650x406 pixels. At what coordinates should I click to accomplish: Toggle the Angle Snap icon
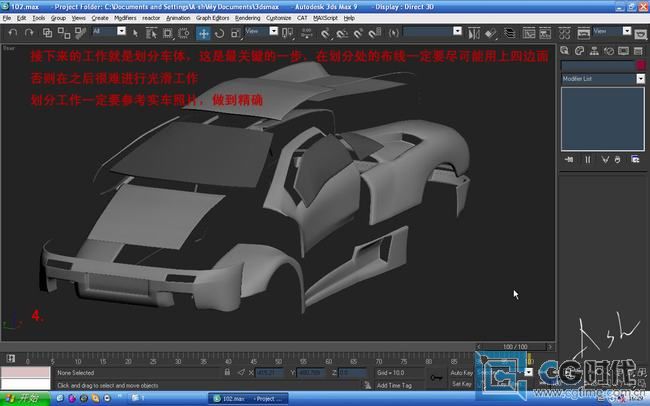point(342,33)
